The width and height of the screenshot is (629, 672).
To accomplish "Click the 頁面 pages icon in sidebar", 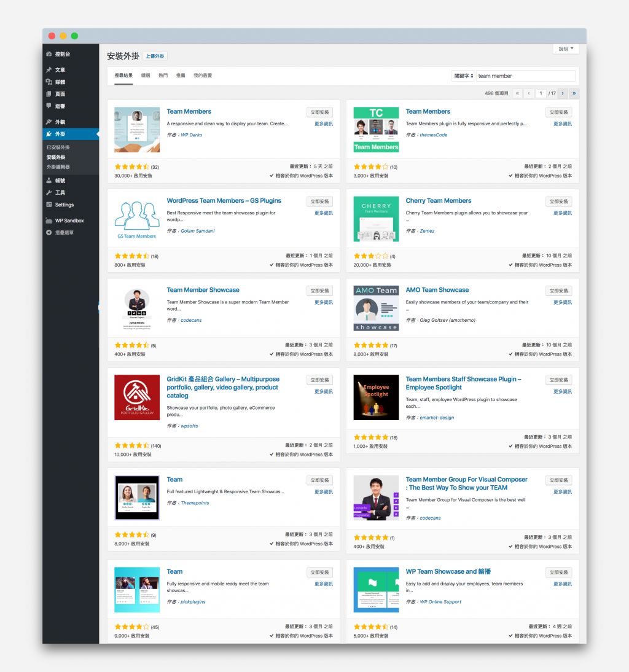I will pos(49,94).
